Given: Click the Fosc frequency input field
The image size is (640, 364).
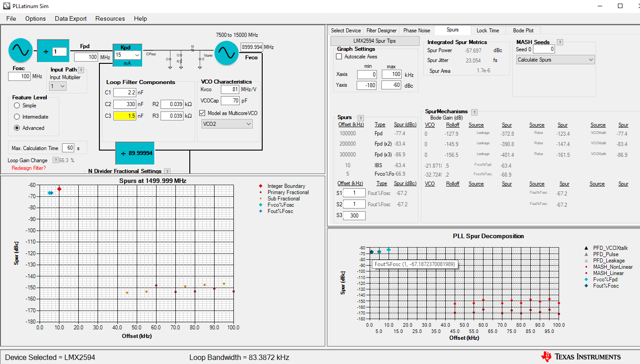Looking at the screenshot, I should (19, 76).
